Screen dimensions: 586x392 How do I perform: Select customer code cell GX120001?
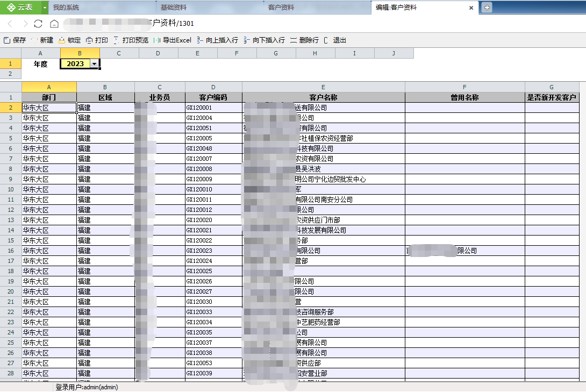pos(213,108)
